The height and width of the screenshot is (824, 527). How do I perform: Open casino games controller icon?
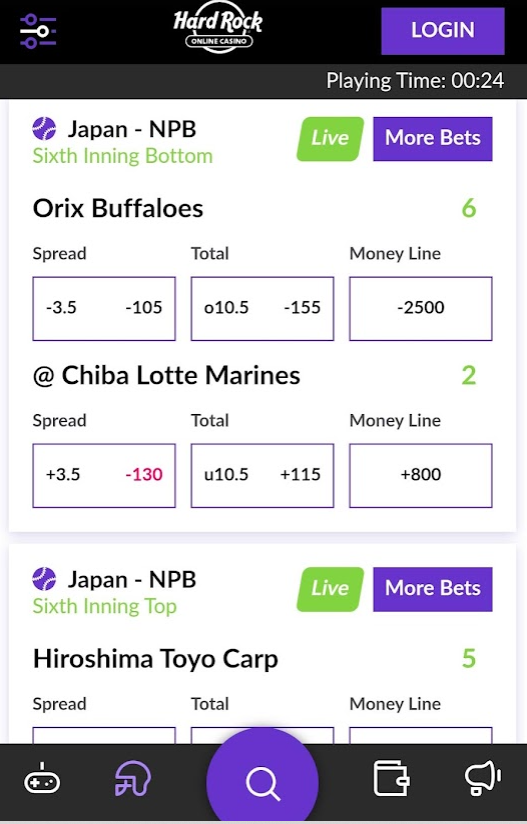coord(42,779)
